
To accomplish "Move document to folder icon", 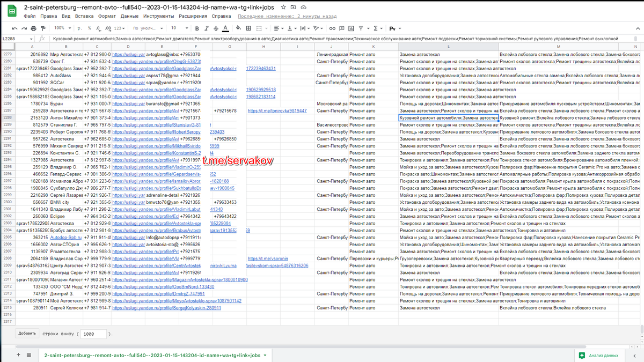I will 294,7.
